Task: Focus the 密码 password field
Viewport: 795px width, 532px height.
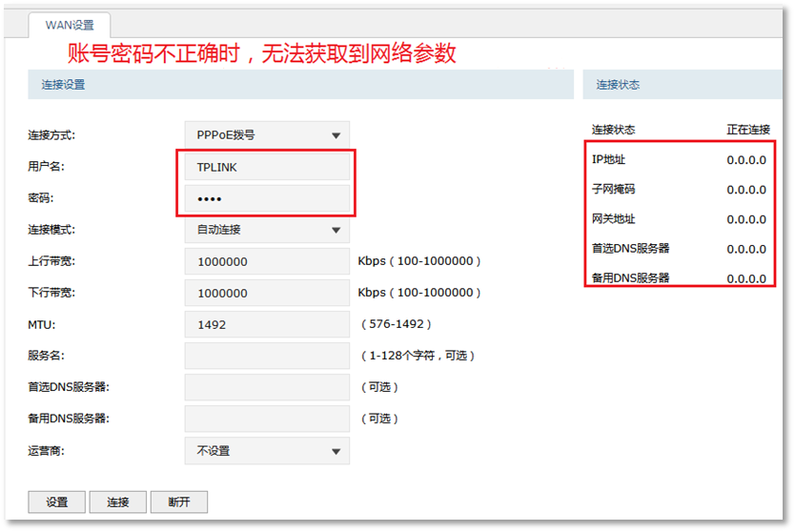Action: click(267, 198)
